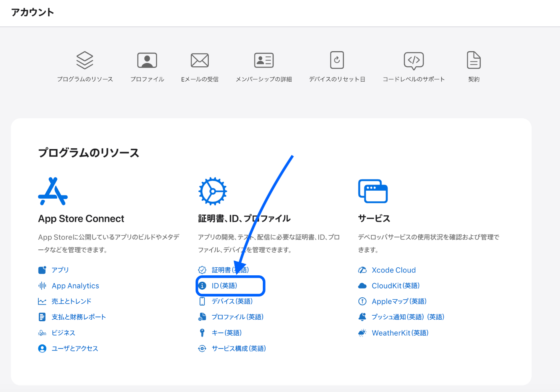Image resolution: width=560 pixels, height=392 pixels.
Task: Open ユーザとアクセス settings
Action: (74, 348)
